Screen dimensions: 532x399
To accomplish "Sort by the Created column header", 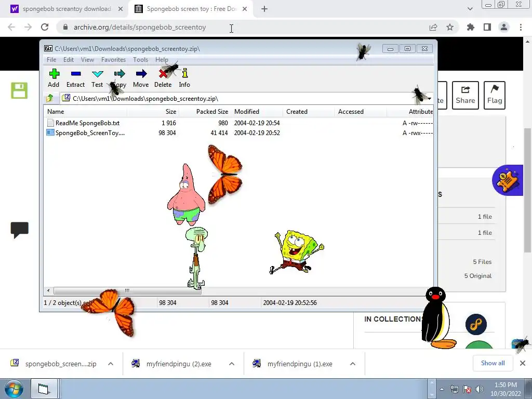I will pyautogui.click(x=309, y=112).
